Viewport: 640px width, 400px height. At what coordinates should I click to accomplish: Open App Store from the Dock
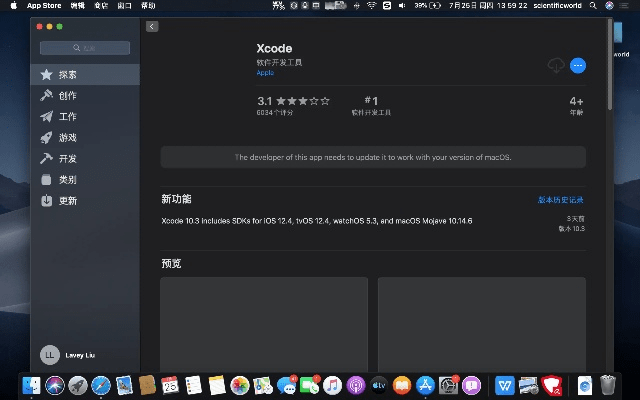tap(425, 385)
